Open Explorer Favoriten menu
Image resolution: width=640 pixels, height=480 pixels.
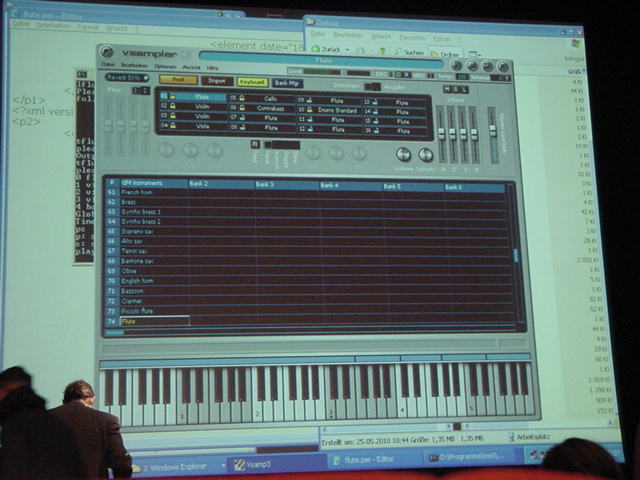click(411, 38)
